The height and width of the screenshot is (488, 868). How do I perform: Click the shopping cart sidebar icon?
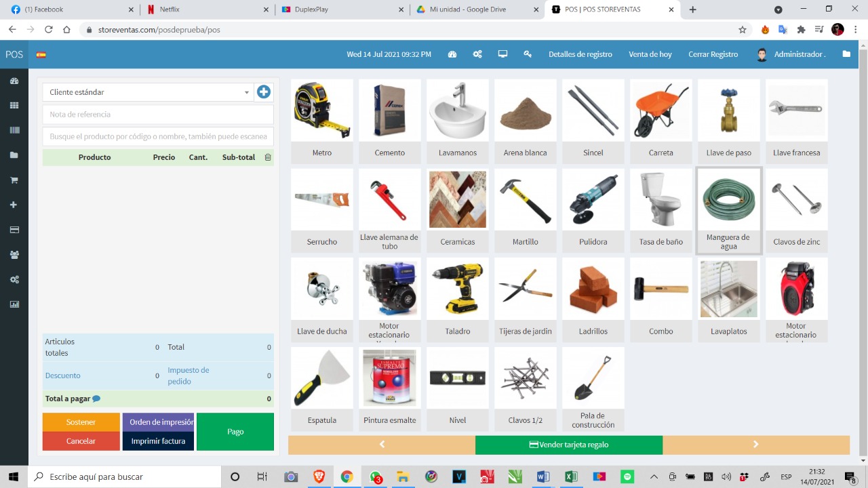(14, 180)
